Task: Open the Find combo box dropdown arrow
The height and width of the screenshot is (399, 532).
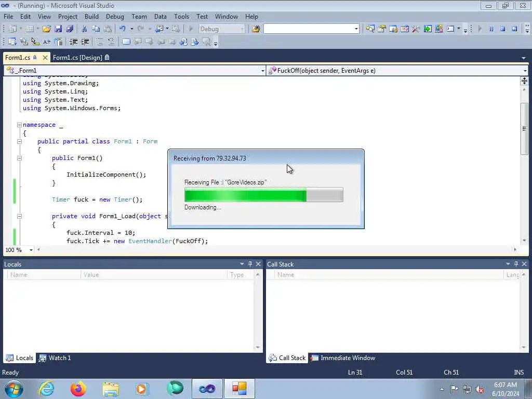Action: point(356,29)
